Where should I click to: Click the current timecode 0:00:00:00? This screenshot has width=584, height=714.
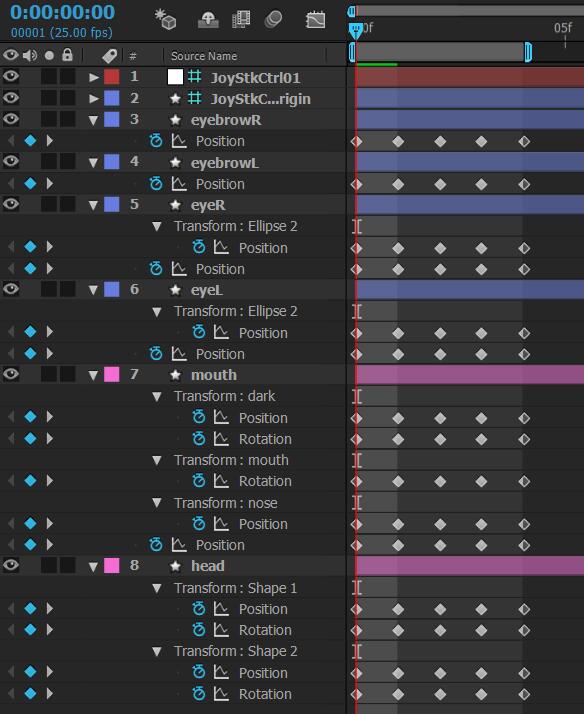coord(62,12)
